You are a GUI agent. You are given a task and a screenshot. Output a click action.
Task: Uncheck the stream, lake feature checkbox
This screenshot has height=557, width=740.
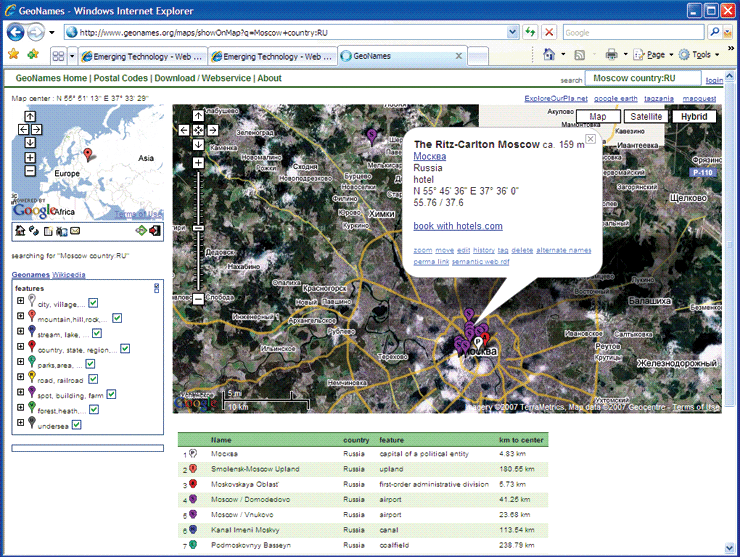pos(97,334)
